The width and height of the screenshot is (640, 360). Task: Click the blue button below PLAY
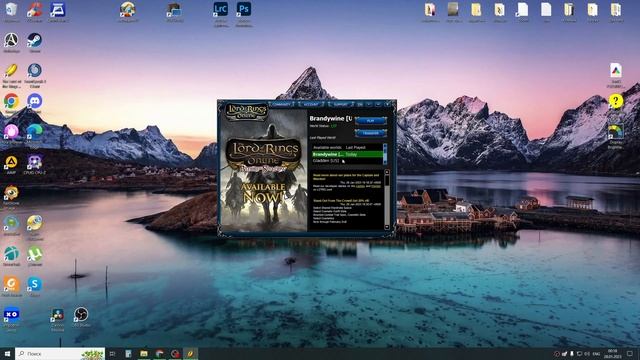(371, 133)
